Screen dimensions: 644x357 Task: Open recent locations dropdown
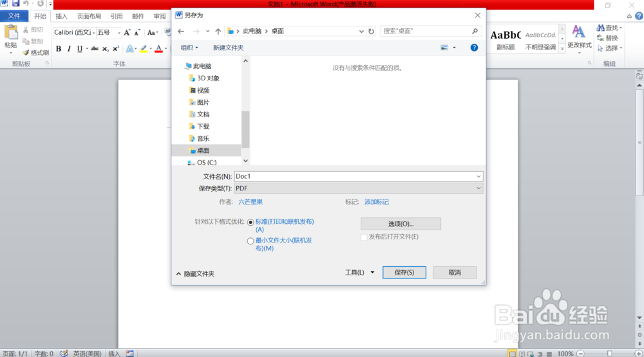(x=208, y=31)
